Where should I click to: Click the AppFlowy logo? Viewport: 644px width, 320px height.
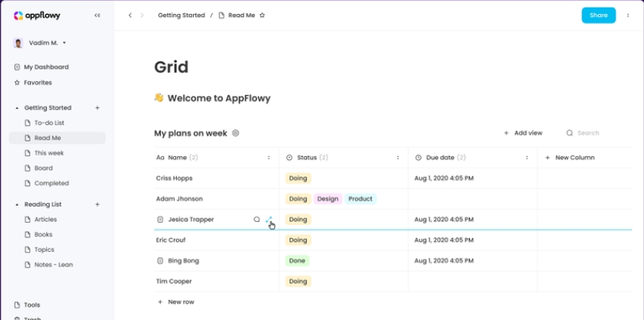click(37, 15)
